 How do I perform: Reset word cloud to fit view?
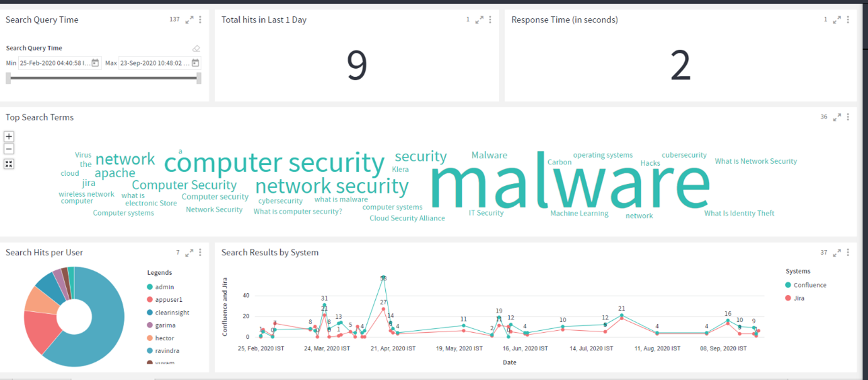[9, 164]
